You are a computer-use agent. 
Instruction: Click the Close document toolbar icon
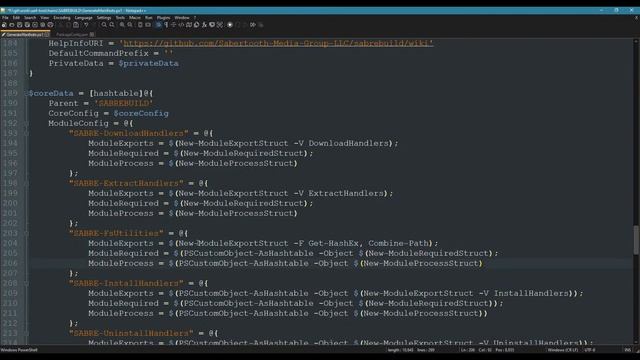35,25
